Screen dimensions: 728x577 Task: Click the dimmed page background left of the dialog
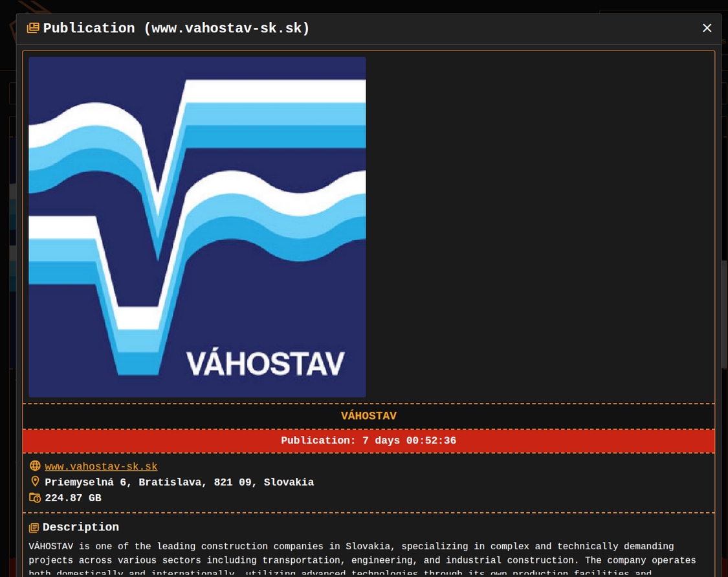[x=7, y=324]
